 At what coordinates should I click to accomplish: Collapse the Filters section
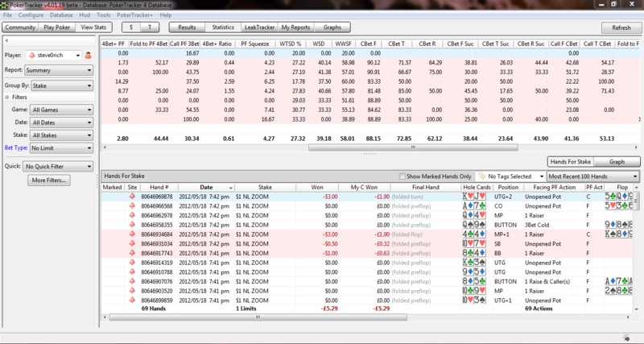coord(7,97)
